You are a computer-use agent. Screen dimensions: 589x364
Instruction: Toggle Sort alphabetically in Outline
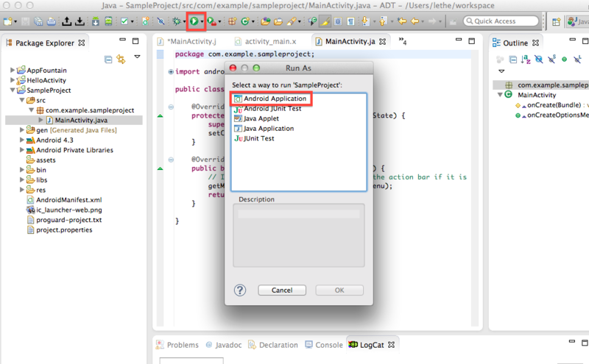pos(526,60)
